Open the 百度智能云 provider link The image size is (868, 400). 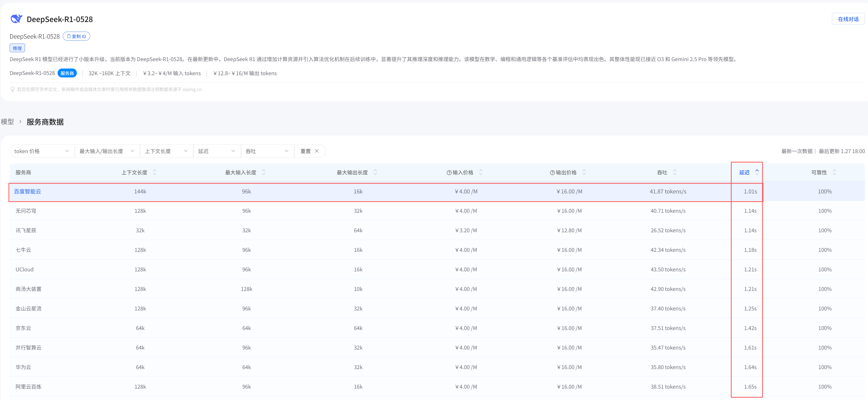27,191
